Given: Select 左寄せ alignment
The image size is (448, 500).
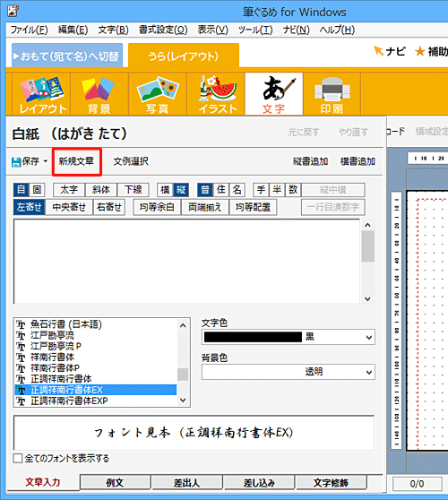Looking at the screenshot, I should click(x=30, y=207).
